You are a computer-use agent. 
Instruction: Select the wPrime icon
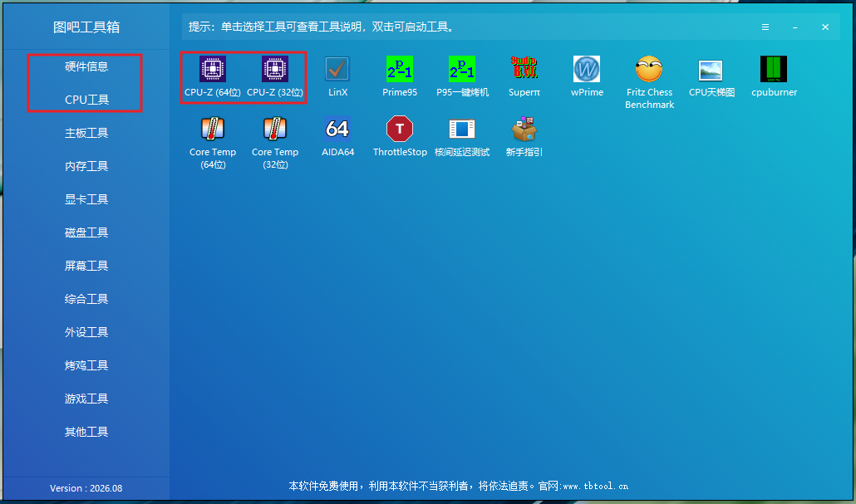click(x=587, y=69)
